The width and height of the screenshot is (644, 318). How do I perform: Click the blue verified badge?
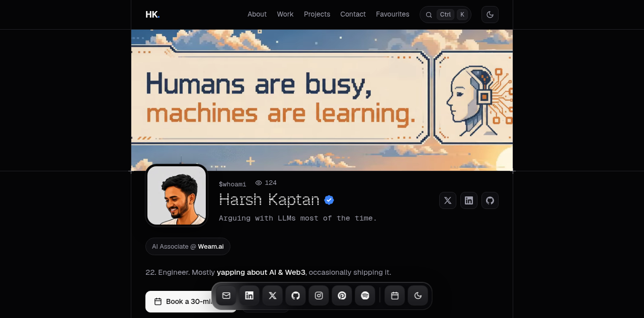click(x=329, y=200)
